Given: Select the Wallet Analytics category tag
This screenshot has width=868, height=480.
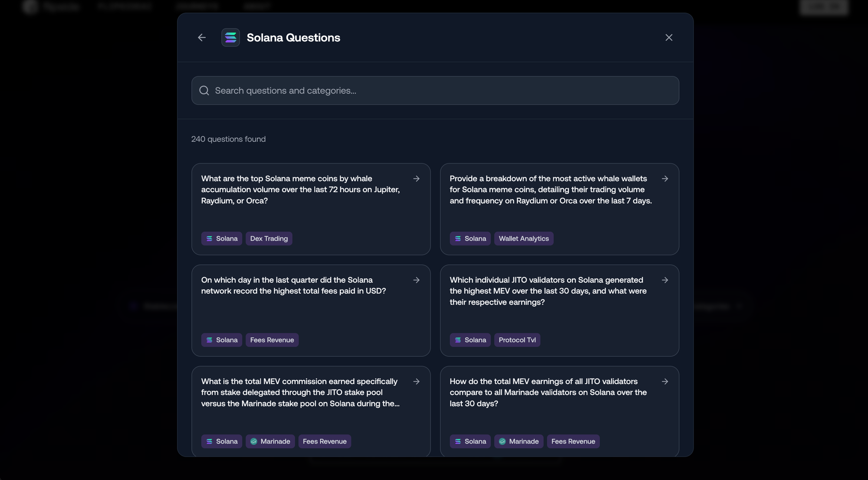Looking at the screenshot, I should click(x=523, y=238).
